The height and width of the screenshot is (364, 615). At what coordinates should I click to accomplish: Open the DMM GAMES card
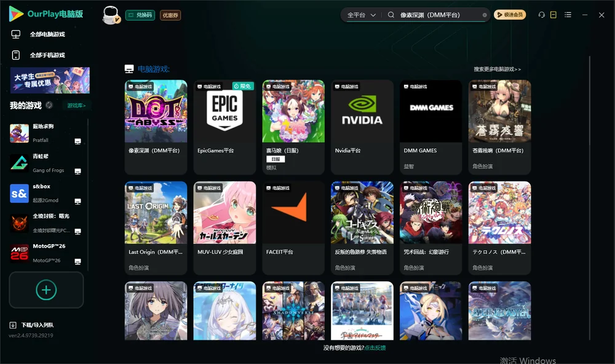click(430, 127)
